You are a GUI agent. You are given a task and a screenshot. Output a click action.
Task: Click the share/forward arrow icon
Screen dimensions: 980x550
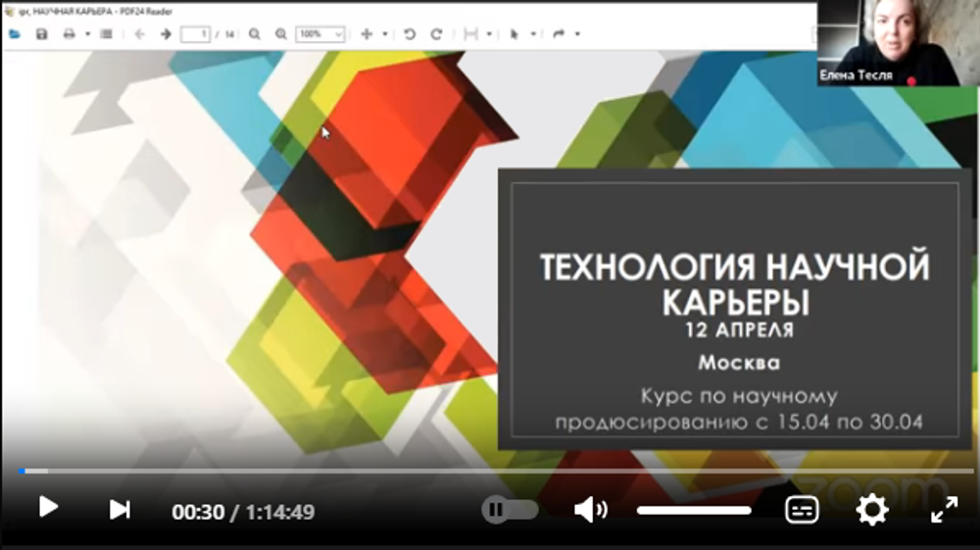coord(559,33)
